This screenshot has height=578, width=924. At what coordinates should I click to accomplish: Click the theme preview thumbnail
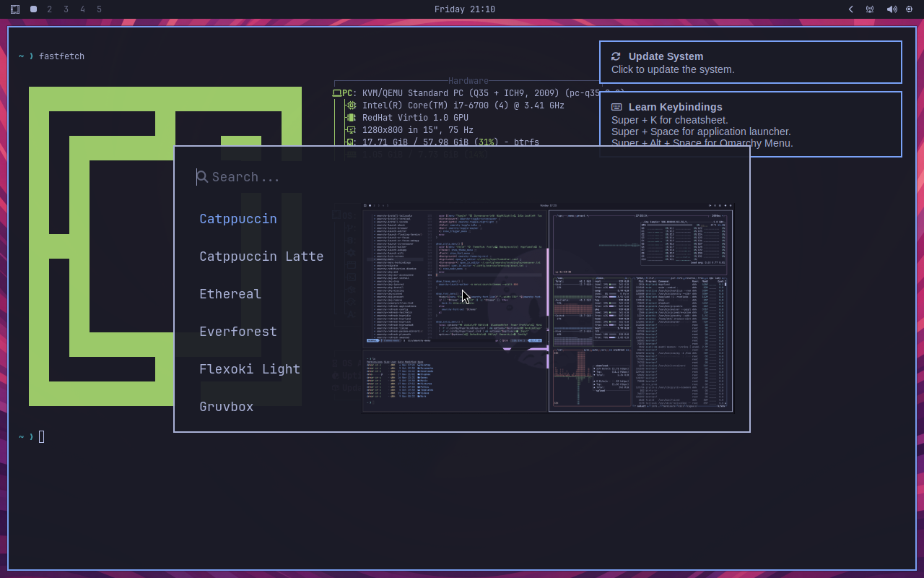549,307
